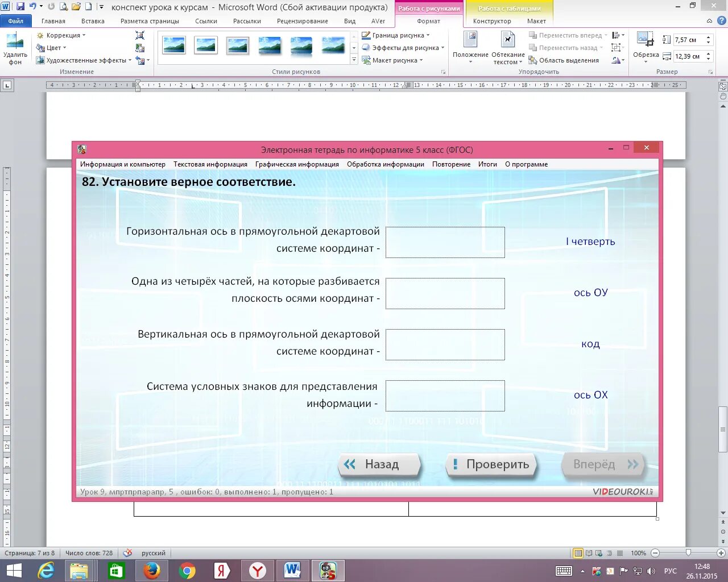Viewport: 728px width, 582px height.
Task: Switch to Outline view
Action: [x=609, y=553]
